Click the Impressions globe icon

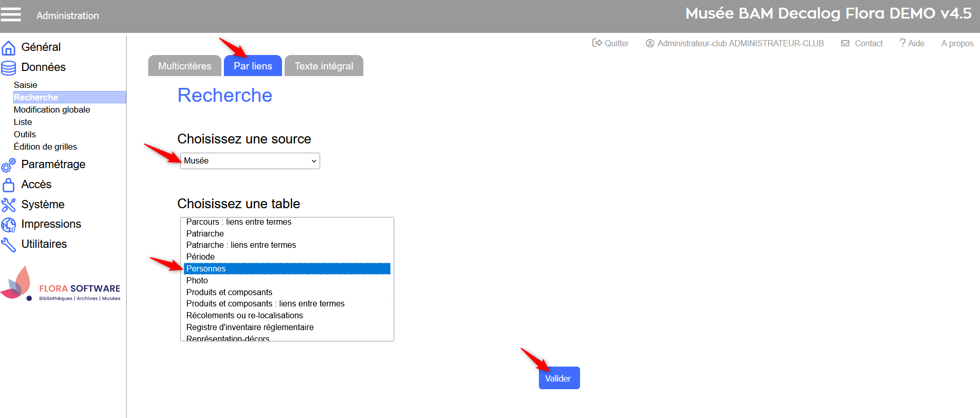point(8,225)
